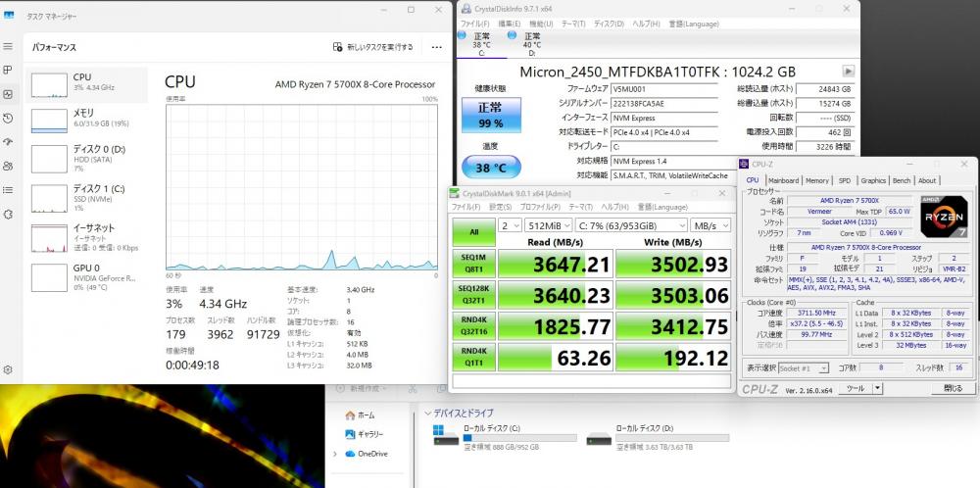The height and width of the screenshot is (488, 980).
Task: Open target drive dropdown C: 7%
Action: pos(631,225)
